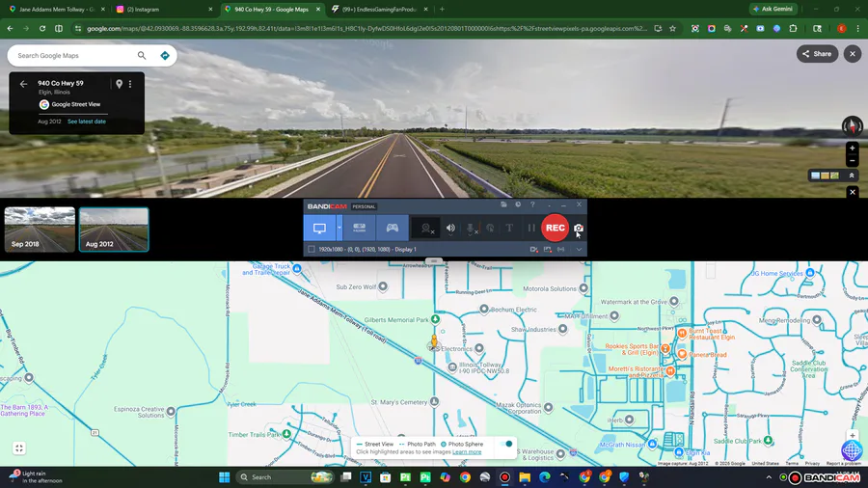Click the location pin icon in address panel
The image size is (868, 488).
coord(119,84)
